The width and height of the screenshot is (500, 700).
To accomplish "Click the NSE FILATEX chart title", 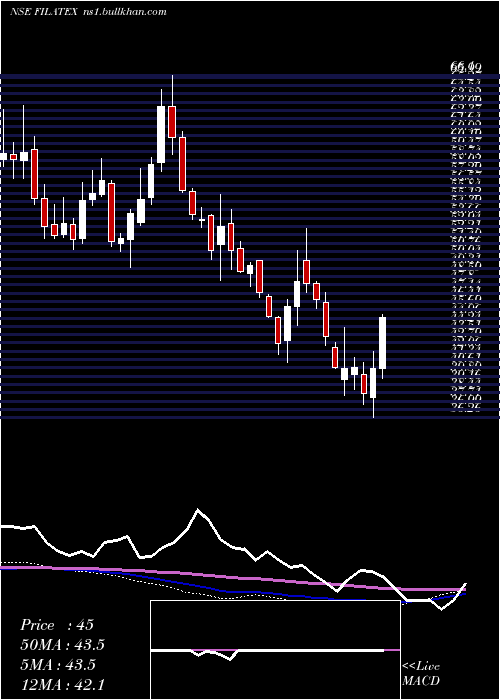I will [45, 12].
